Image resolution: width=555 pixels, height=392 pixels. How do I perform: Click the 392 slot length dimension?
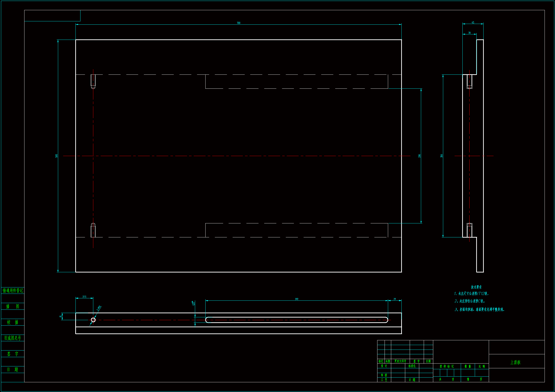[296, 299]
